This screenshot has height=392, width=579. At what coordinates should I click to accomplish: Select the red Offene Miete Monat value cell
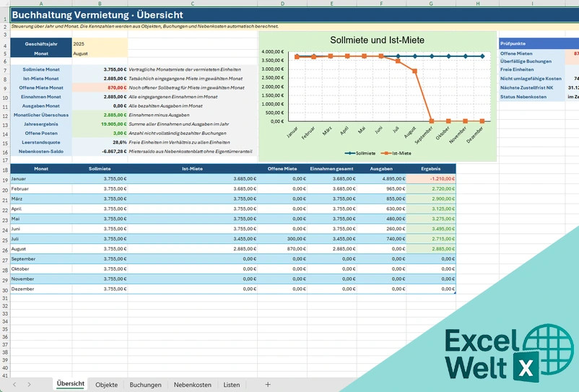coord(100,87)
